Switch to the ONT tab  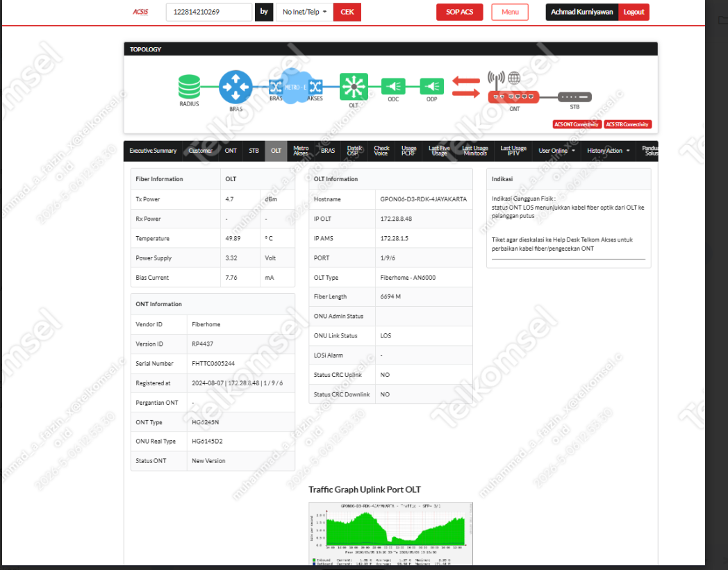coord(231,151)
